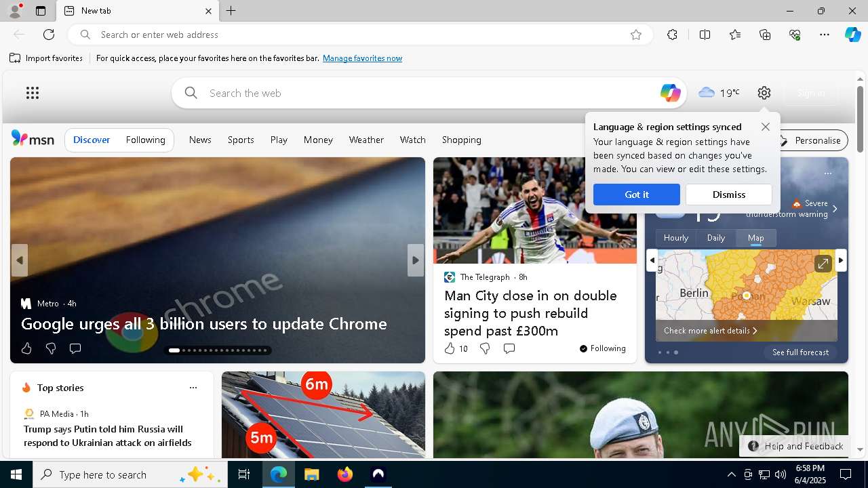Open Browser essentials heart icon

[x=795, y=35]
